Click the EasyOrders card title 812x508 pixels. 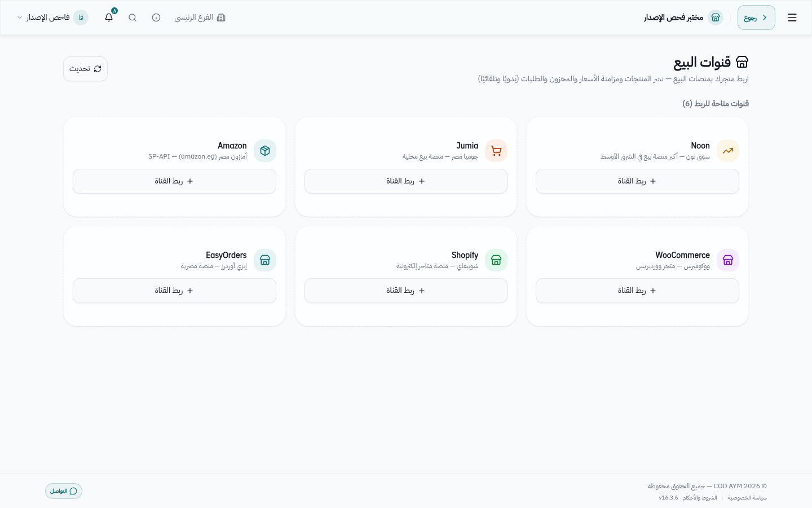click(x=226, y=255)
